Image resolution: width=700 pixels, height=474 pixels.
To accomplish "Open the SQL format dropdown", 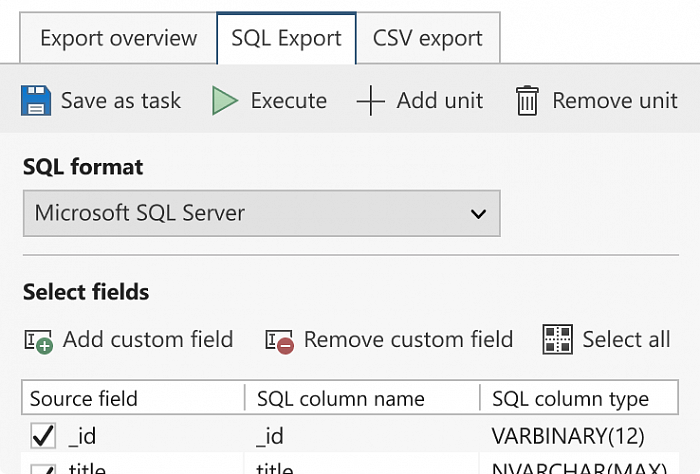I will point(260,213).
